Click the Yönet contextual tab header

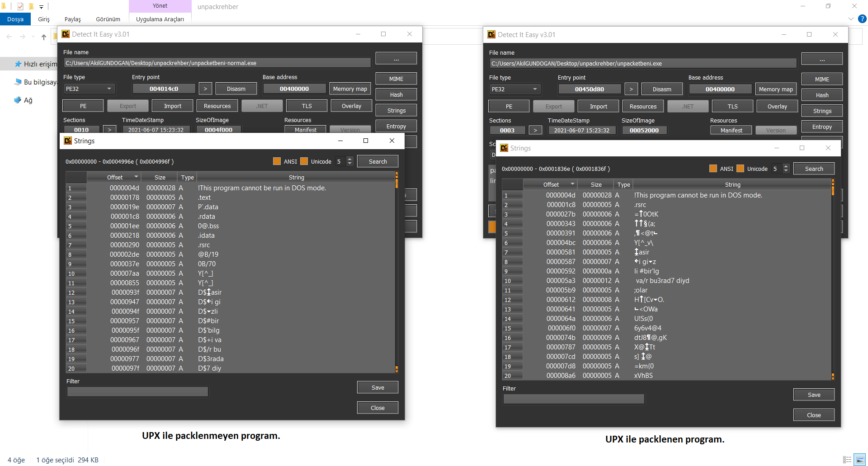pos(160,6)
